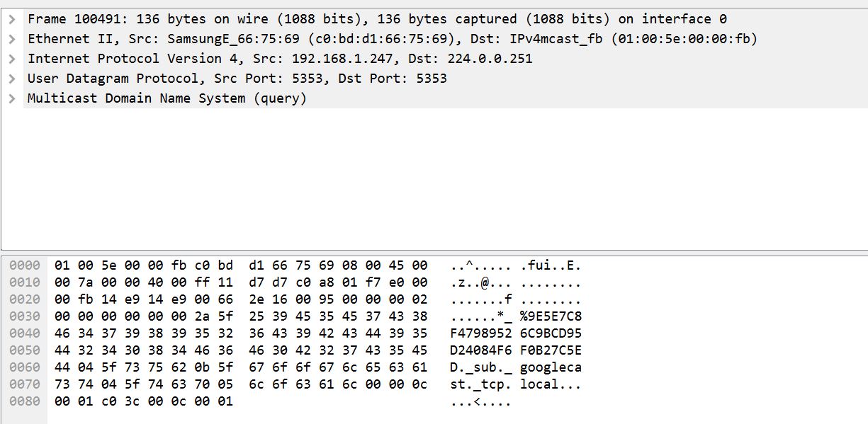
Task: Select the UDP Src Port 5353 line
Action: point(445,79)
